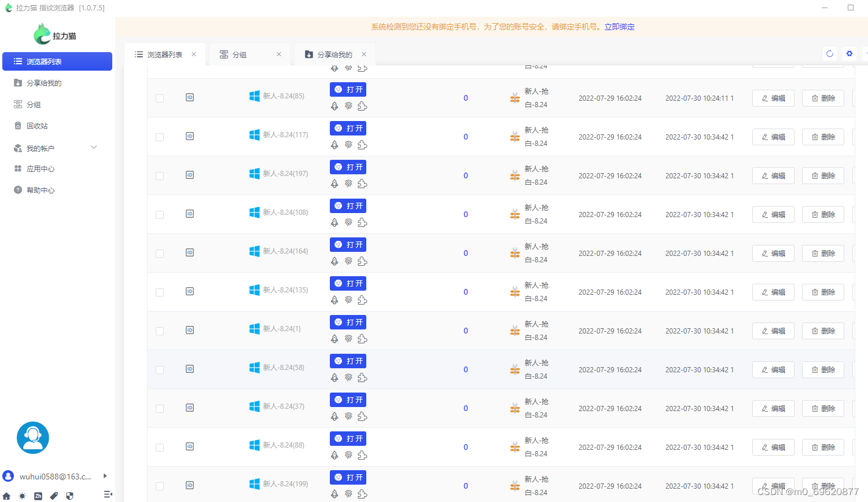868x502 pixels.
Task: Click fingerprint icon in 新人-8.24(85) row
Action: [348, 106]
